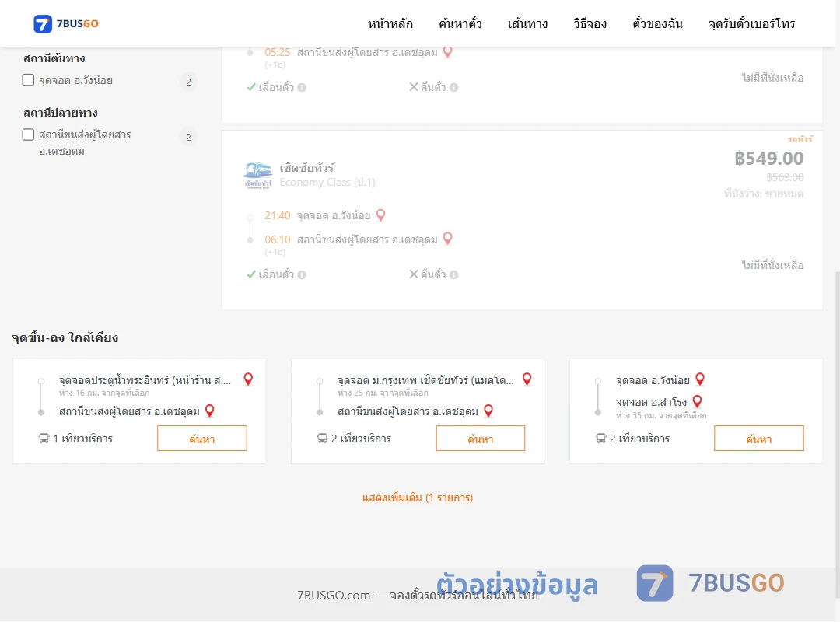Viewport: 840px width, 622px height.
Task: Click ห่าง 16 กม. จากจุดที่เลือก text
Action: (104, 393)
